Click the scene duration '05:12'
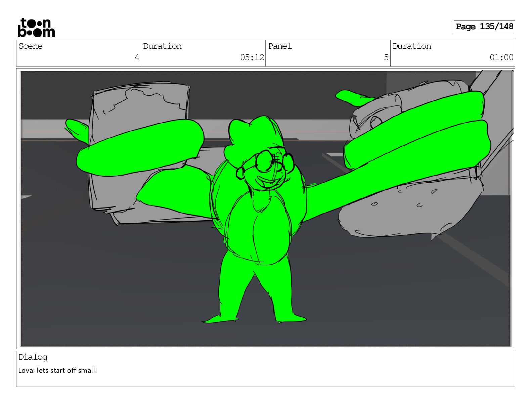Image resolution: width=532 pixels, height=411 pixels. point(252,57)
